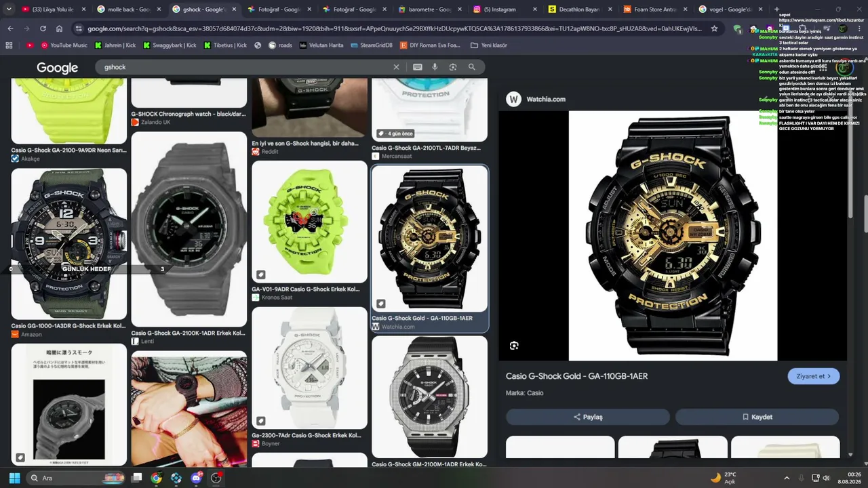Switch to the Instagram tab
The image size is (868, 488).
click(504, 9)
